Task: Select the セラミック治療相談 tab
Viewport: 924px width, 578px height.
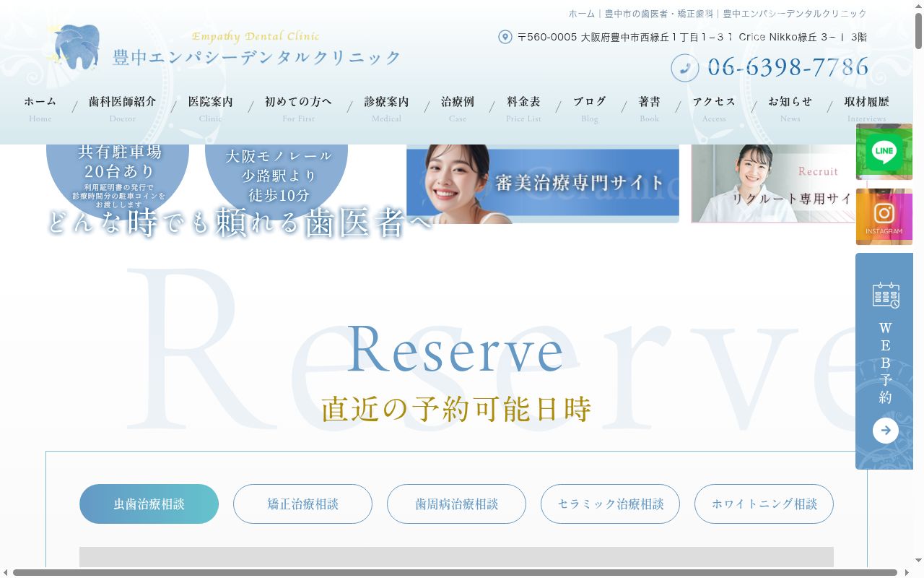Action: (610, 504)
